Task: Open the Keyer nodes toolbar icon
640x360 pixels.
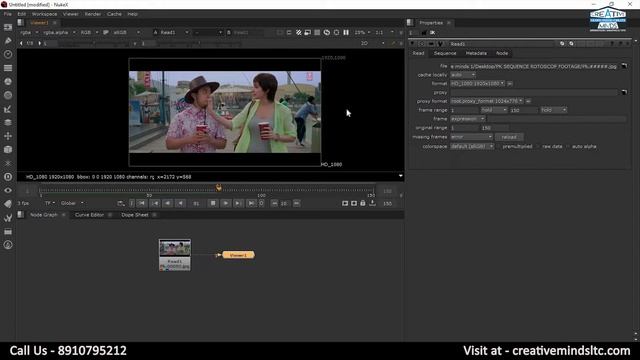Action: (x=8, y=109)
